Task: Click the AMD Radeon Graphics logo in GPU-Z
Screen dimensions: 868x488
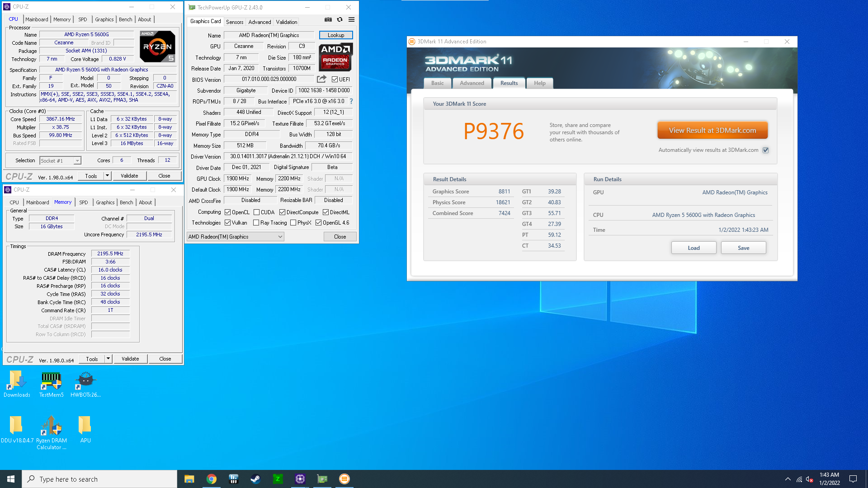Action: point(335,57)
